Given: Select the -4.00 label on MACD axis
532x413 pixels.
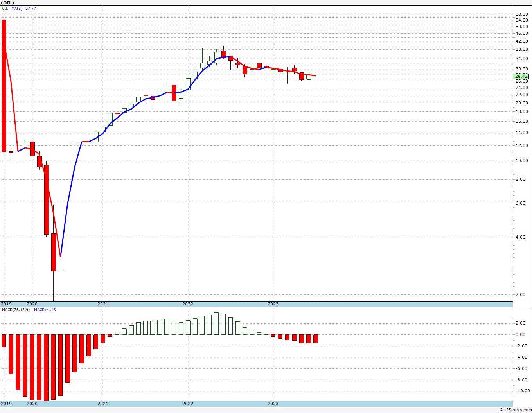Looking at the screenshot, I should pos(522,357).
